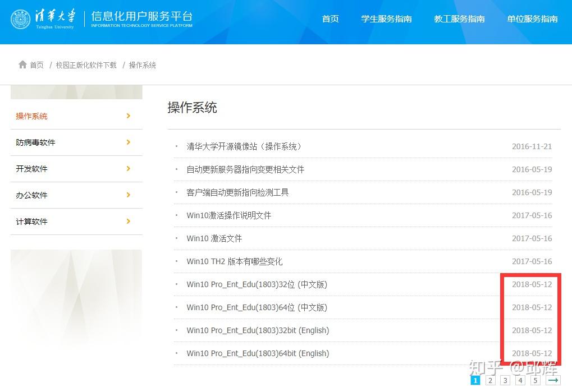Open Win10 TH2 版本有哪些变化 link

[234, 261]
